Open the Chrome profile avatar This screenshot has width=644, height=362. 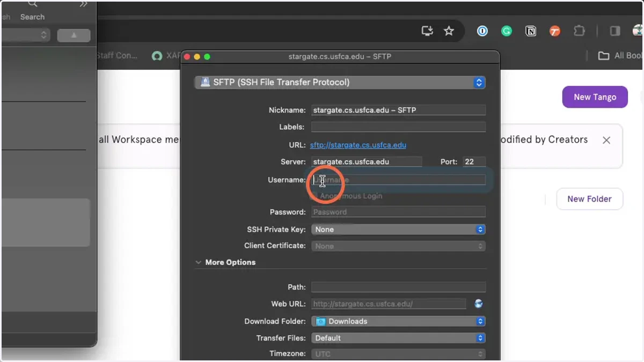638,31
